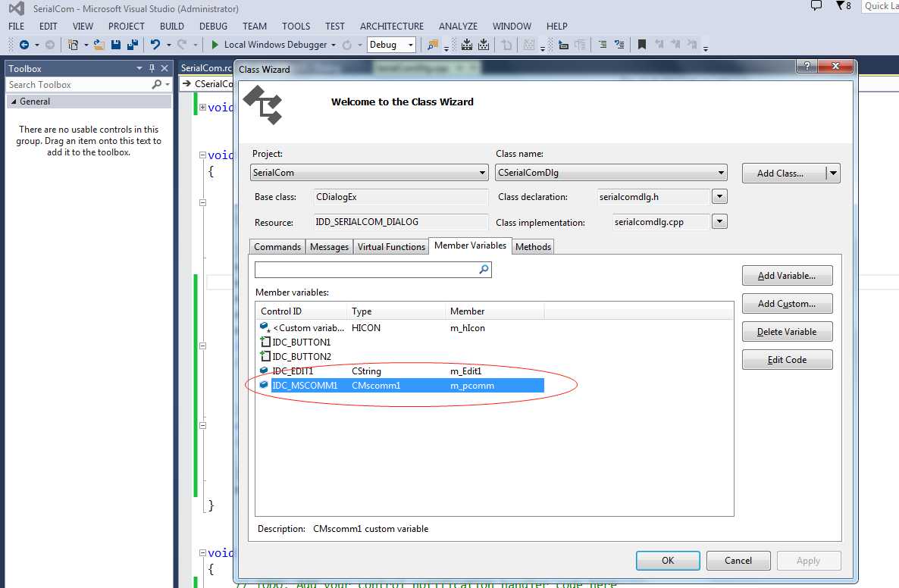Click the IDC_BUTTON1 control icon
The width and height of the screenshot is (899, 588).
coord(265,342)
